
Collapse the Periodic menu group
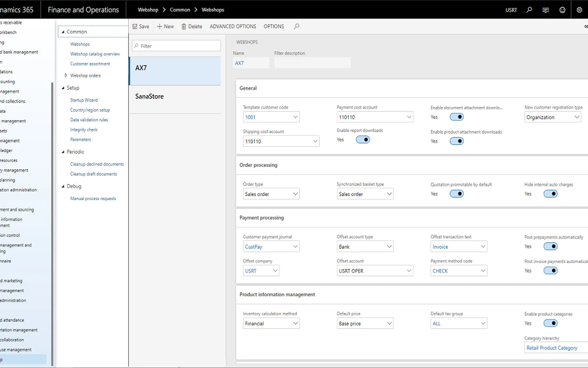pyautogui.click(x=63, y=152)
